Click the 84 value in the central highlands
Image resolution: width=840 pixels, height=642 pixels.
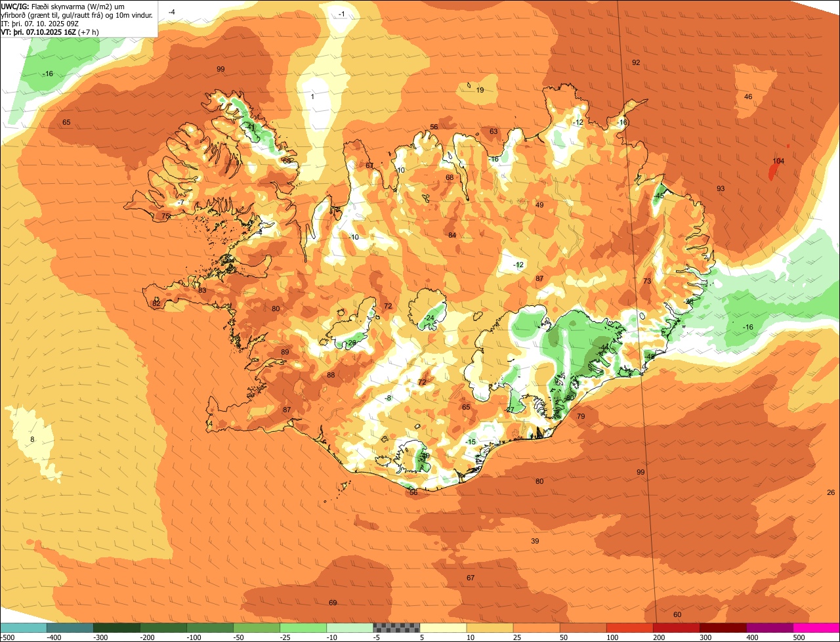(x=452, y=235)
